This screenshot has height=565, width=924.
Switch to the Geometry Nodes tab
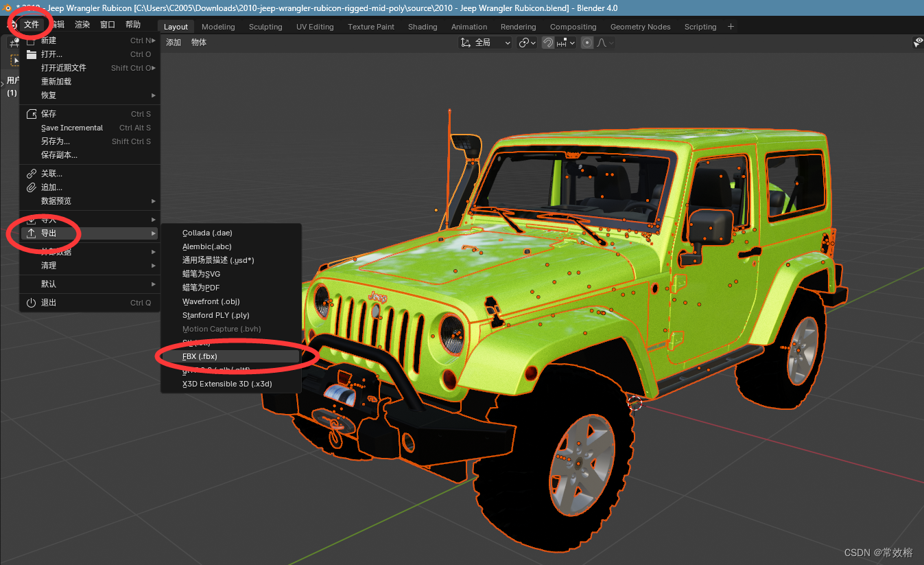pyautogui.click(x=641, y=27)
